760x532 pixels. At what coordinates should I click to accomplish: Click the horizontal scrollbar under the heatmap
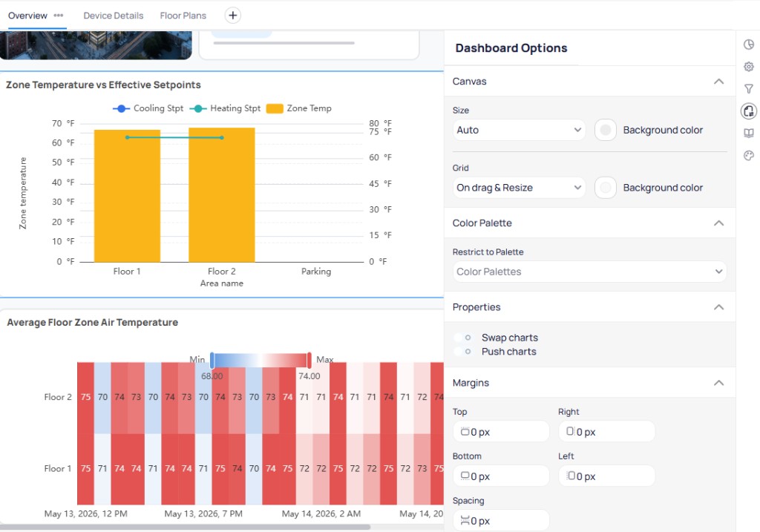(x=185, y=527)
